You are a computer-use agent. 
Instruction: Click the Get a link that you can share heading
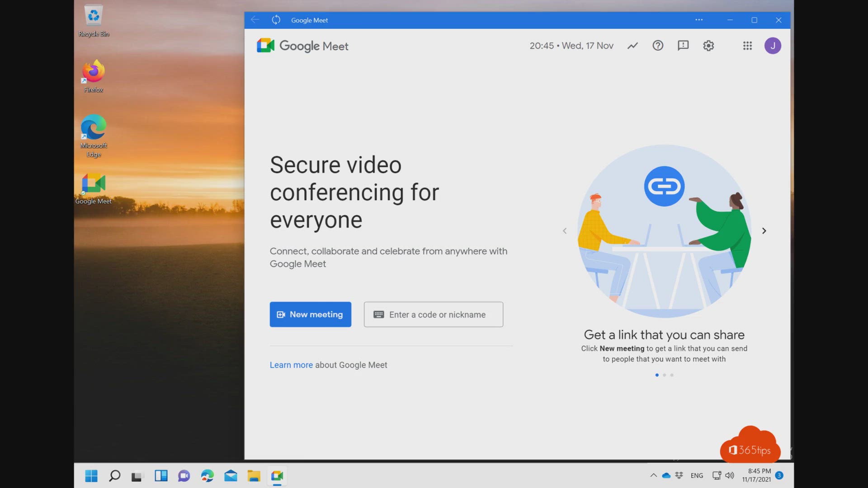tap(664, 335)
